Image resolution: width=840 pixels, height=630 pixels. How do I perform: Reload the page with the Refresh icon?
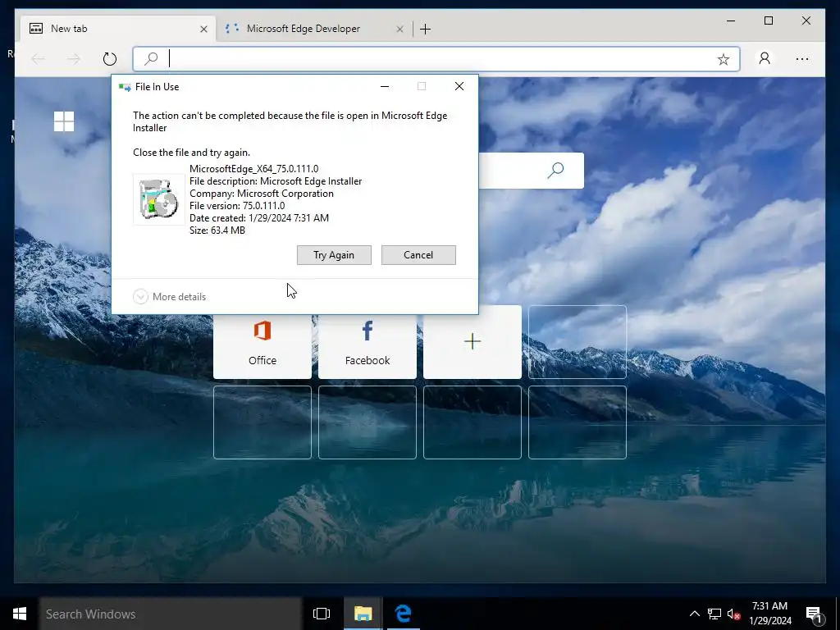pyautogui.click(x=109, y=59)
